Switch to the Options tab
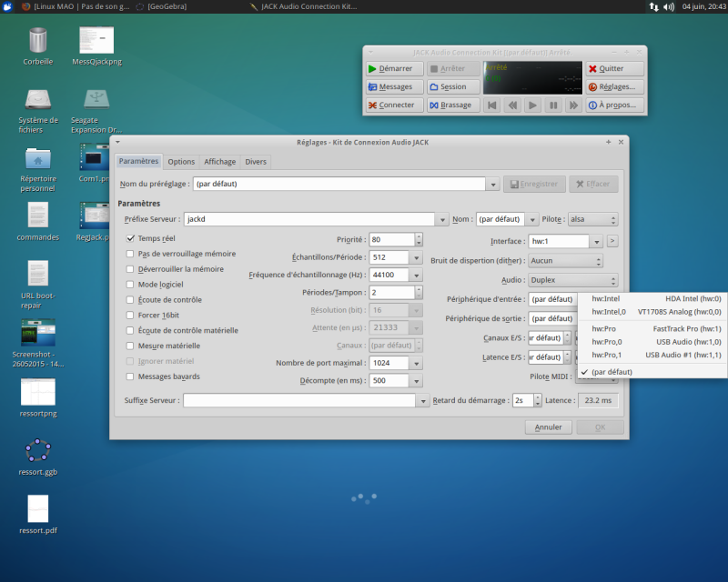This screenshot has width=728, height=582. pyautogui.click(x=181, y=162)
